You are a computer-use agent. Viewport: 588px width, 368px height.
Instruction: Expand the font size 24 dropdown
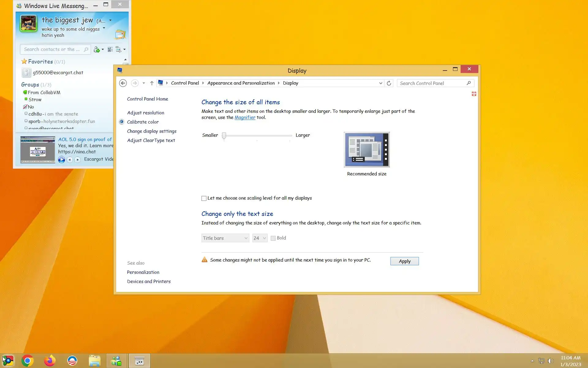(x=260, y=238)
